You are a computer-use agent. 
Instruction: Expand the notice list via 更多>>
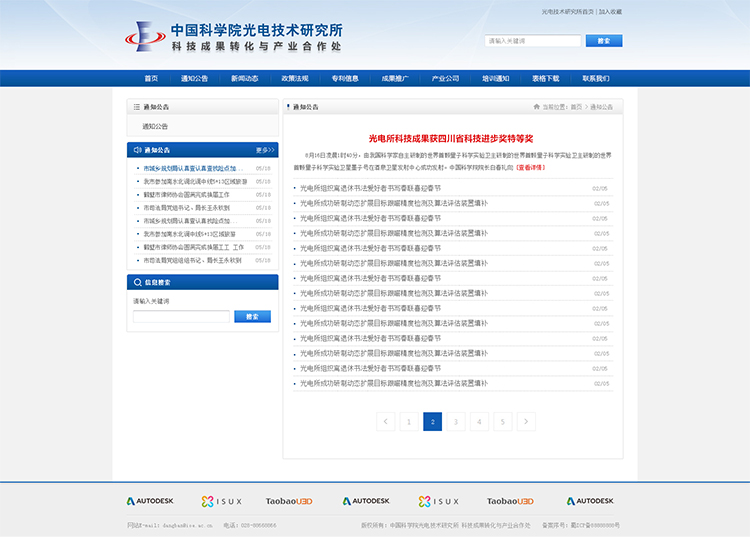[x=264, y=150]
